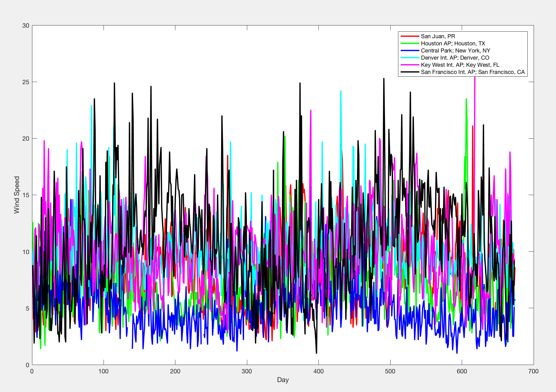Click the x-axis tick label 0

coord(32,371)
